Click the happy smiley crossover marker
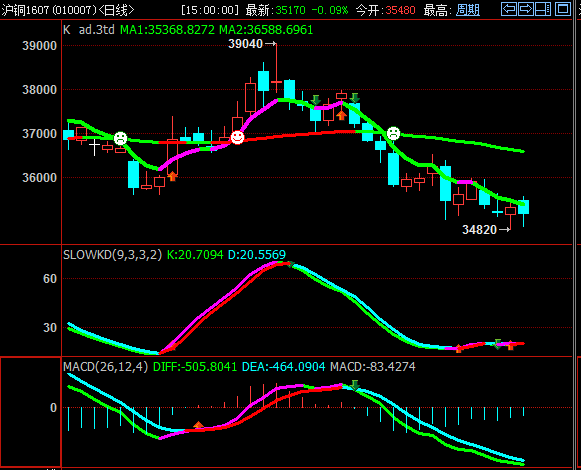581x470 pixels. point(238,137)
